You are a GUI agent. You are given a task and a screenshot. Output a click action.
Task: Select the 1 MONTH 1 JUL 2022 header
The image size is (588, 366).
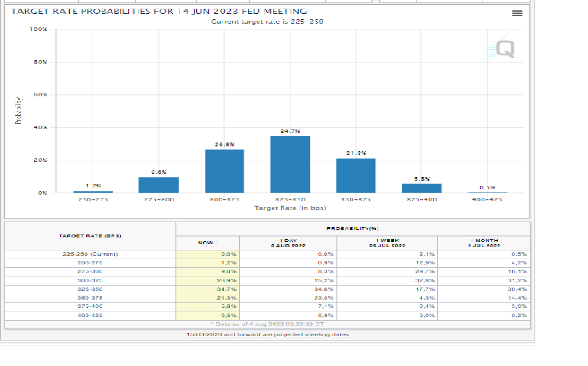(483, 243)
